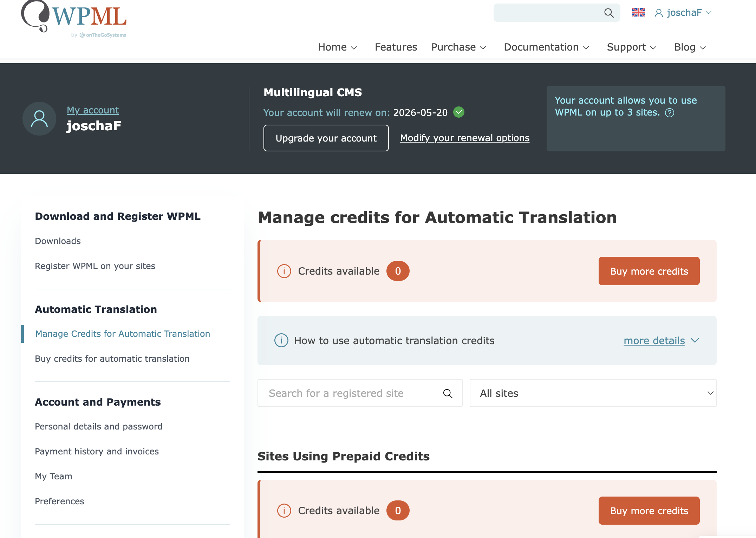Click the top Buy more credits button

[x=649, y=271]
